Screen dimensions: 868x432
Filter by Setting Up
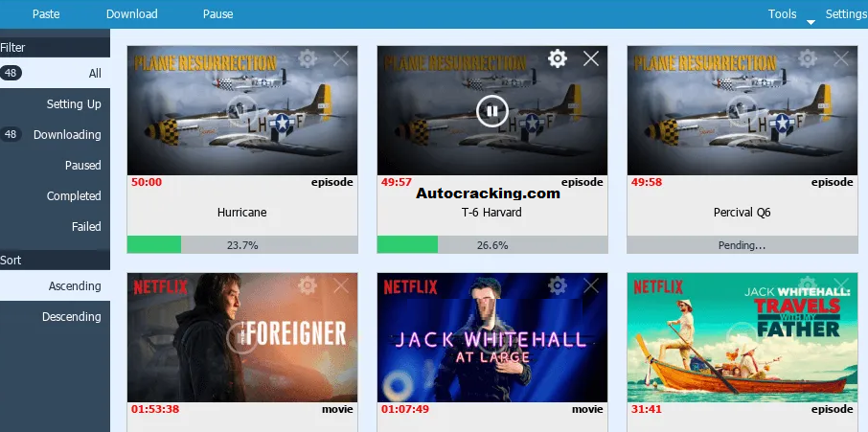[55, 104]
